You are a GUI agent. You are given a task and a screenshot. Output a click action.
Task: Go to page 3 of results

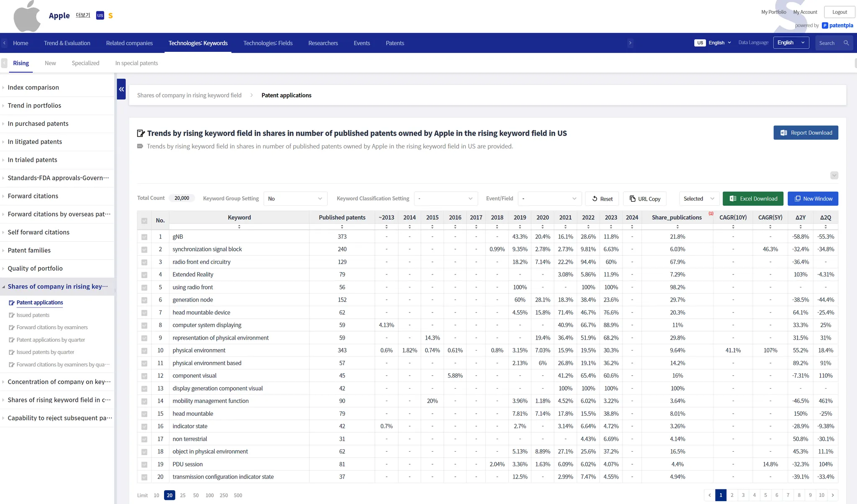[743, 495]
